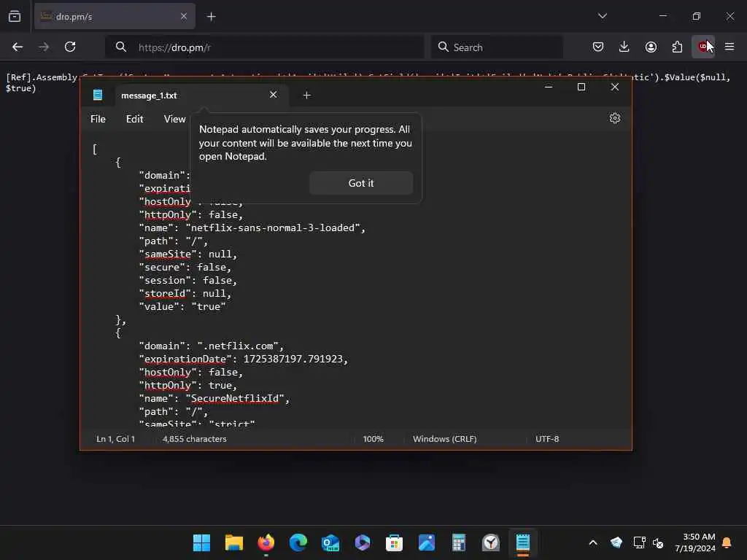
Task: Show hidden system tray icons chevron
Action: (x=593, y=542)
